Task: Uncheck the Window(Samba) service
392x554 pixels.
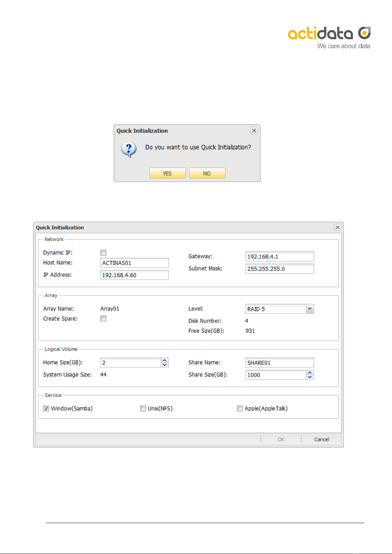Action: pyautogui.click(x=46, y=408)
